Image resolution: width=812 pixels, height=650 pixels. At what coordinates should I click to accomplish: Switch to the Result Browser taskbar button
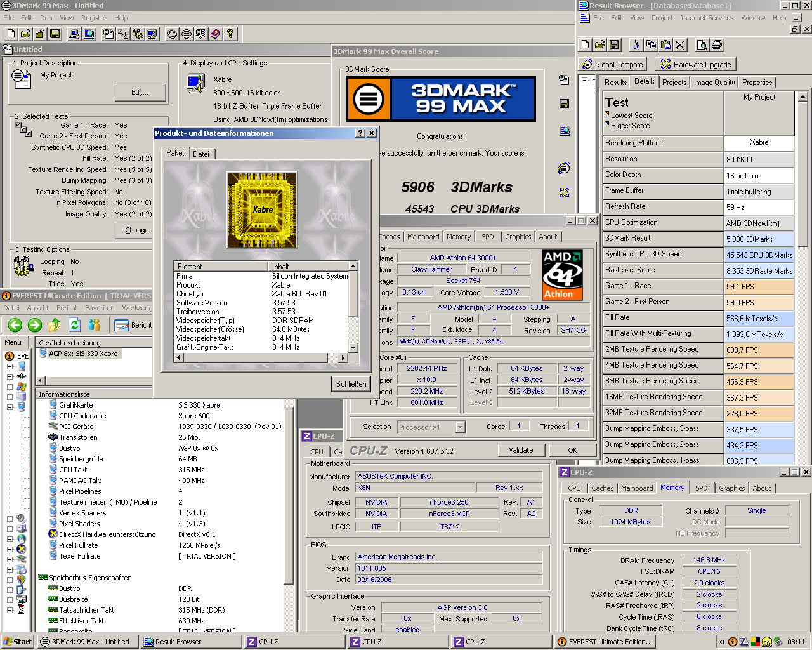(191, 642)
